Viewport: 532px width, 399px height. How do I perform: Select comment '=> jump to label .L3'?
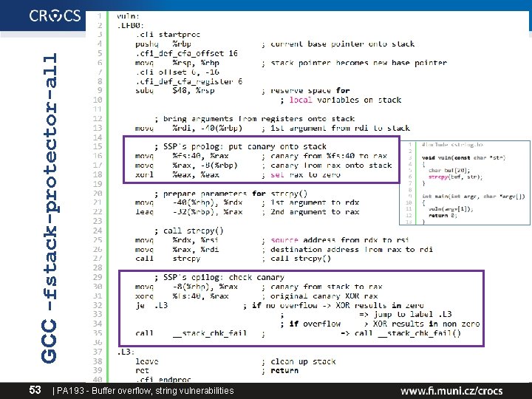pyautogui.click(x=406, y=315)
